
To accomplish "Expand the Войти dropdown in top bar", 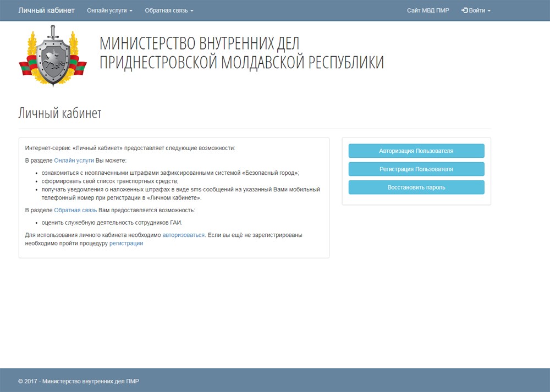I will click(476, 10).
